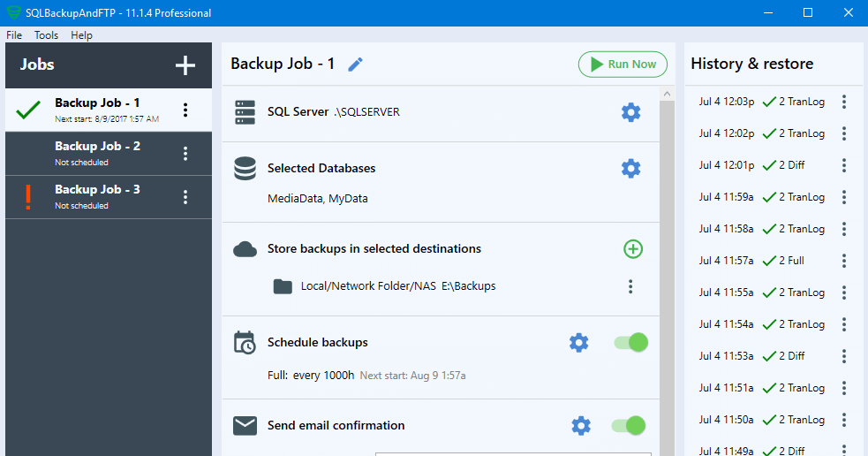The image size is (868, 456).
Task: Click the SQL Server stack icon
Action: point(245,112)
